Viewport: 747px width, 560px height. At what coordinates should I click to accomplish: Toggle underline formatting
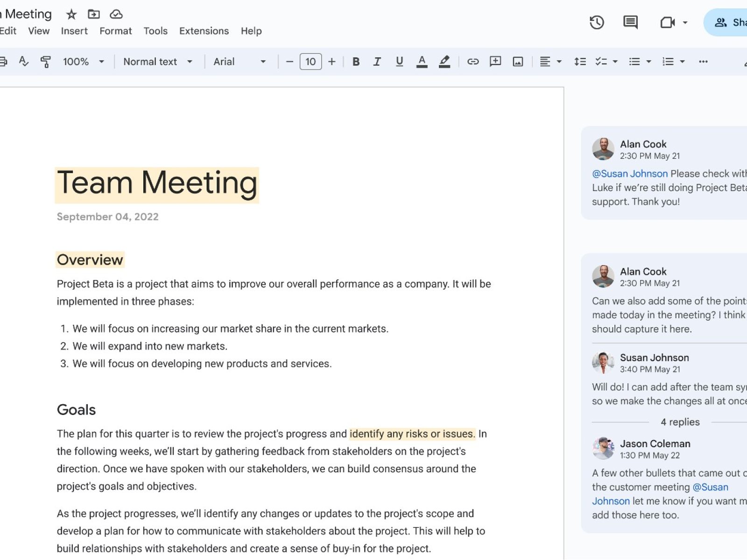399,62
